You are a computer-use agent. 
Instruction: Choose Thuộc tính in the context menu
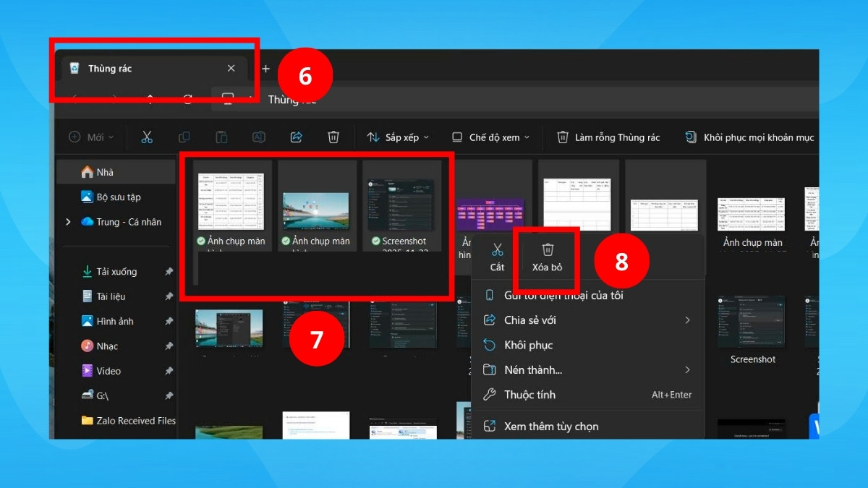(587, 395)
